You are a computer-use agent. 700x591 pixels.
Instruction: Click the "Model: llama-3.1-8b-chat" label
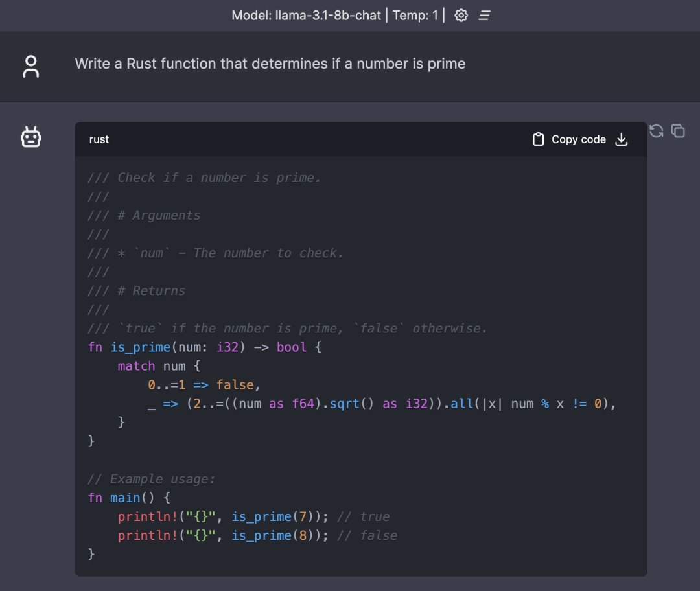tap(306, 16)
